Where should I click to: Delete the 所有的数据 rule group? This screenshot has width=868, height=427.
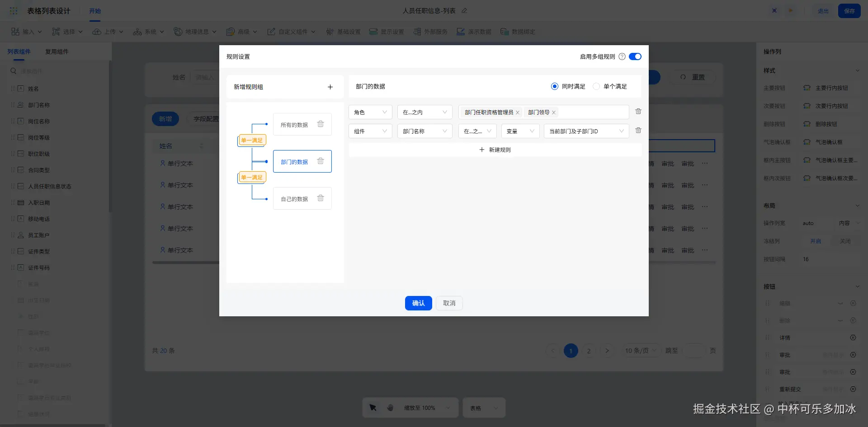point(321,124)
